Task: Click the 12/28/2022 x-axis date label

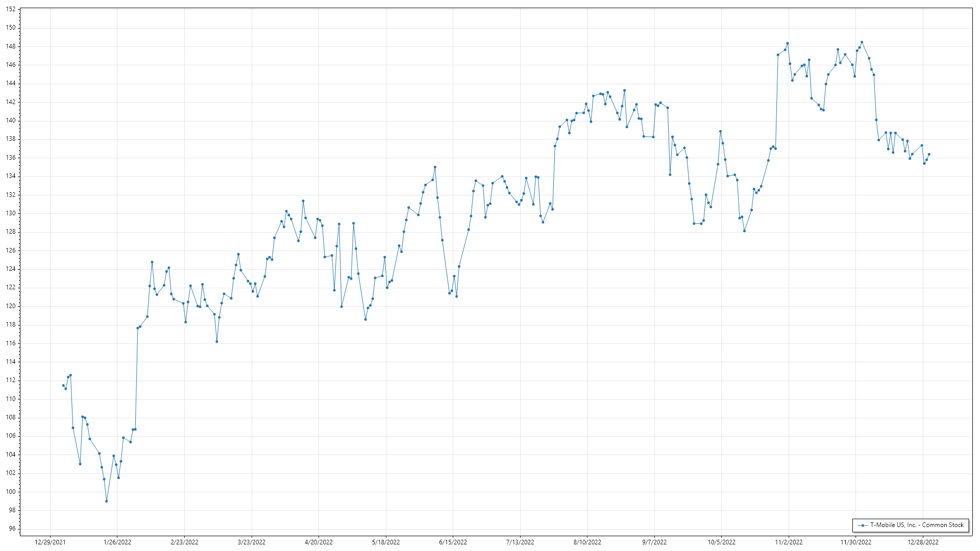Action: pos(923,542)
